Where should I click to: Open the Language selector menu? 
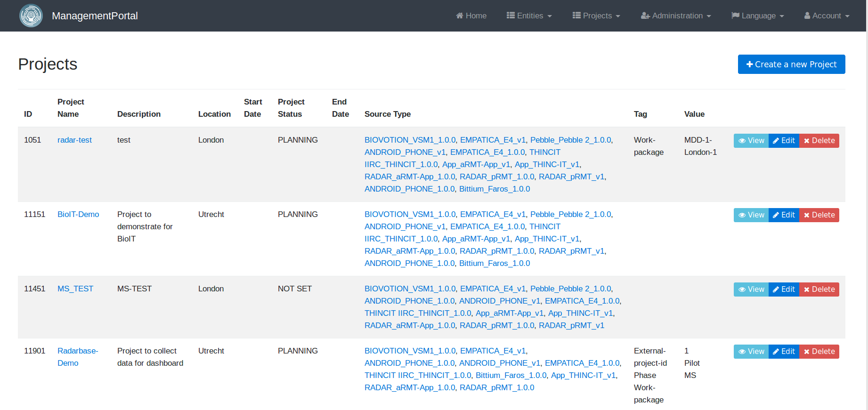(x=757, y=16)
